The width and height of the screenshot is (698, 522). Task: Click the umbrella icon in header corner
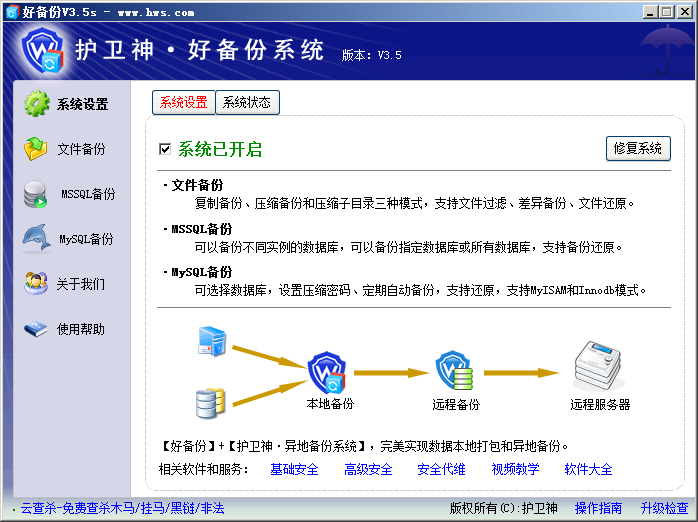coord(666,49)
